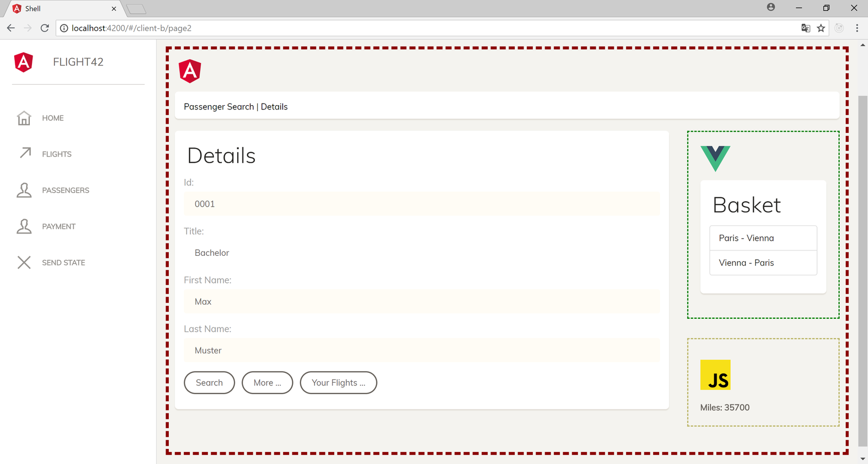Image resolution: width=868 pixels, height=464 pixels.
Task: Click the Payment person icon in sidebar
Action: pos(24,226)
